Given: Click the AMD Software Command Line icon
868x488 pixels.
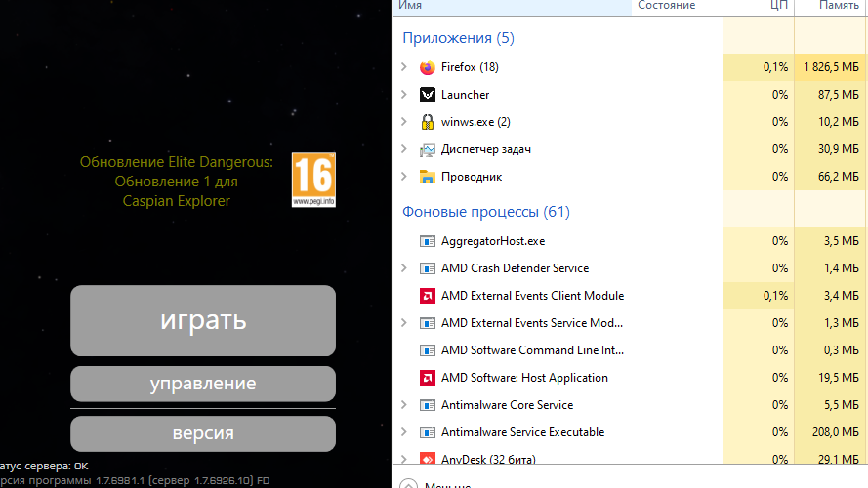Looking at the screenshot, I should [x=428, y=350].
